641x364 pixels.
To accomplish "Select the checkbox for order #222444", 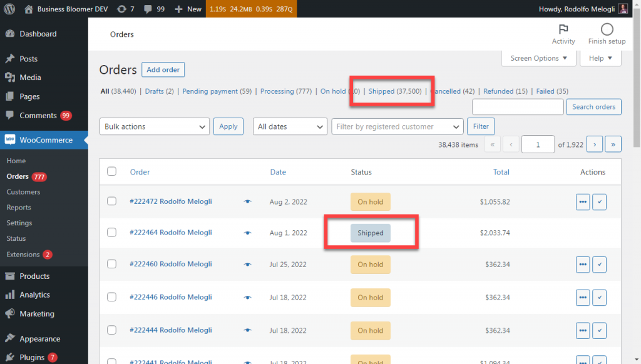I will [111, 330].
